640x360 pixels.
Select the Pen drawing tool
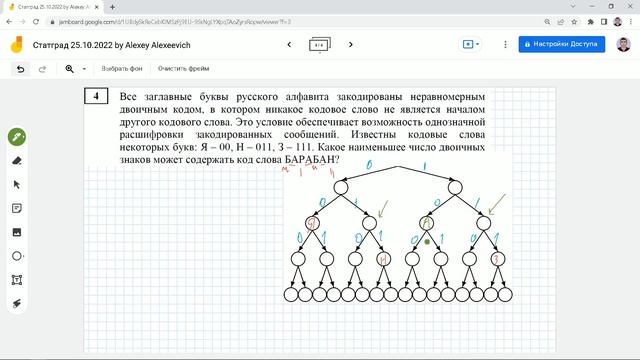[x=17, y=137]
